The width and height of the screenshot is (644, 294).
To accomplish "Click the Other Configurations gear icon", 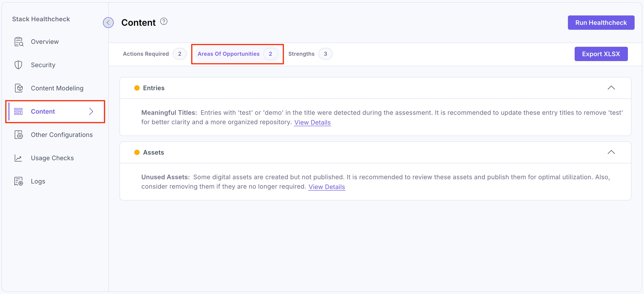I will pos(19,135).
